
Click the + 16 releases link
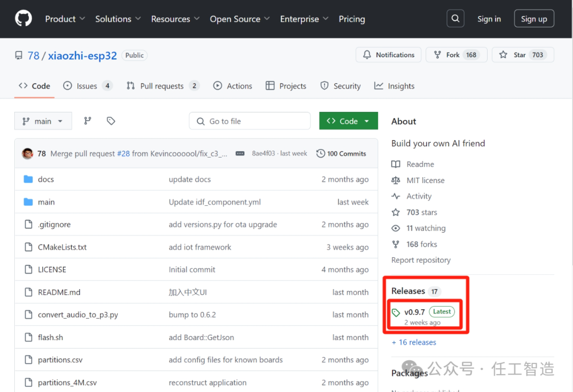point(414,342)
